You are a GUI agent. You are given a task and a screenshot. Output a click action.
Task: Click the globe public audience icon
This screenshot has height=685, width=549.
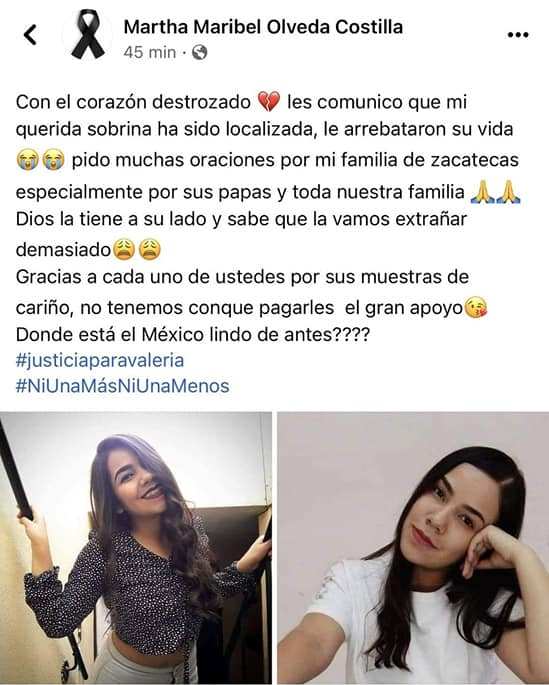(x=200, y=53)
